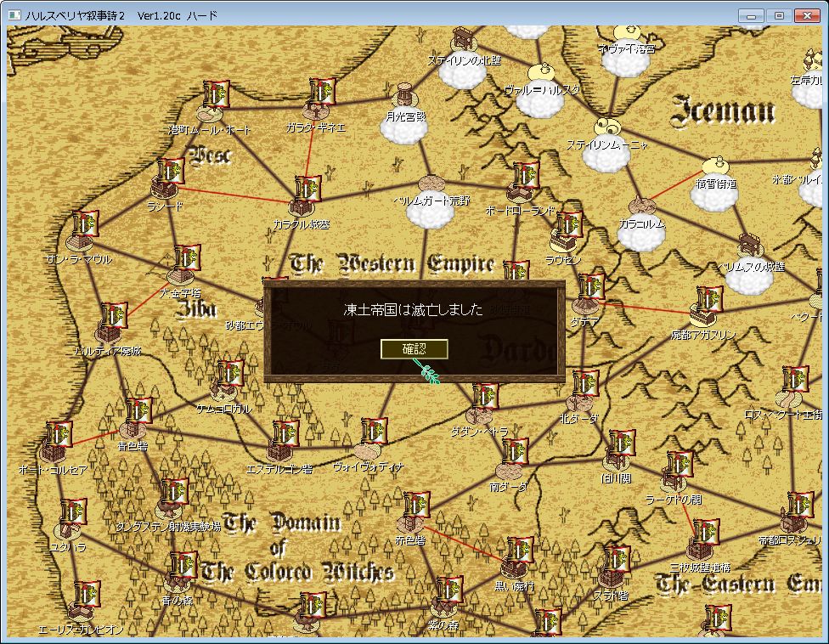The height and width of the screenshot is (644, 829).
Task: Click the 廃都アガスリン flag icon
Action: tap(709, 301)
